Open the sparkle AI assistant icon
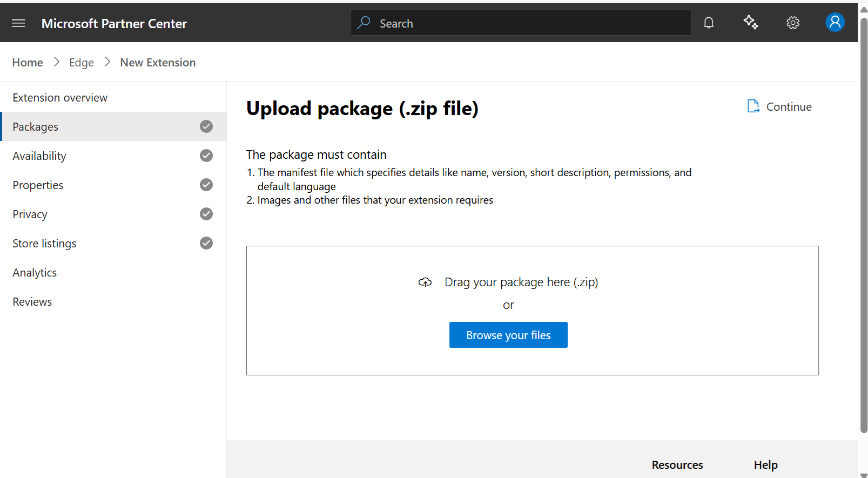The height and width of the screenshot is (478, 868). coord(751,23)
